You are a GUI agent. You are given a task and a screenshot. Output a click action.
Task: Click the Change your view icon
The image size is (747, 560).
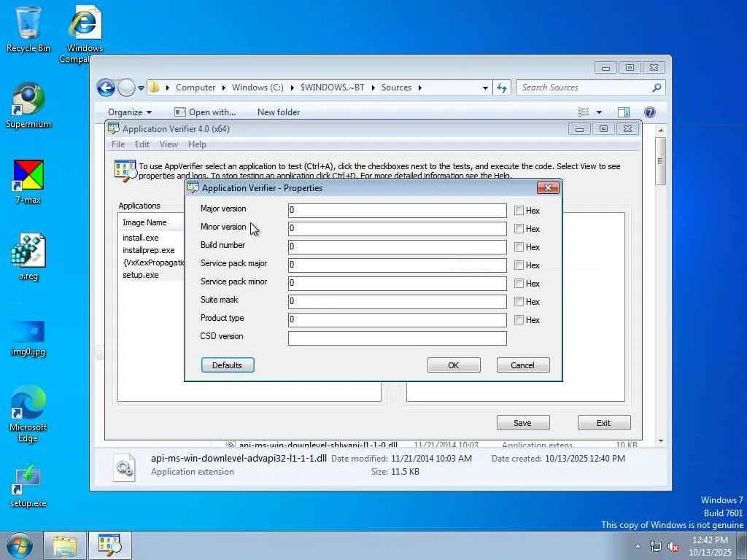(x=584, y=112)
